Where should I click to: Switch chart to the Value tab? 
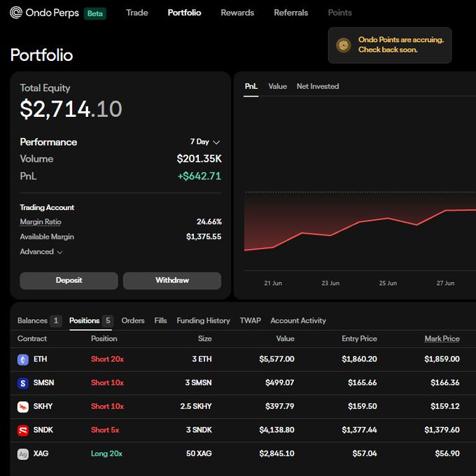point(277,87)
